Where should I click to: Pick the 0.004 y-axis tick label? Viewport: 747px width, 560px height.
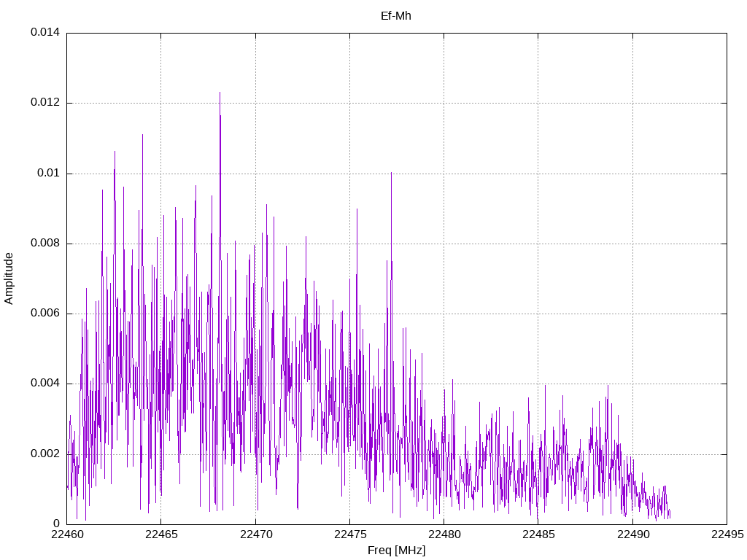44,384
